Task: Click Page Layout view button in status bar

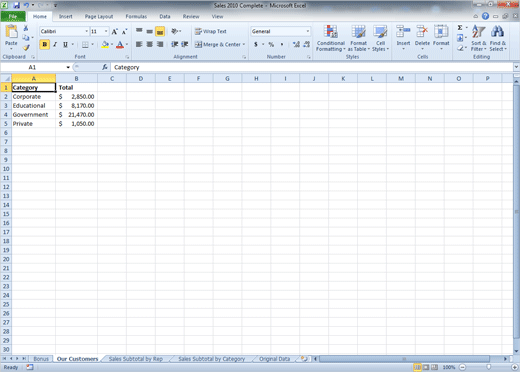Action: [x=426, y=367]
